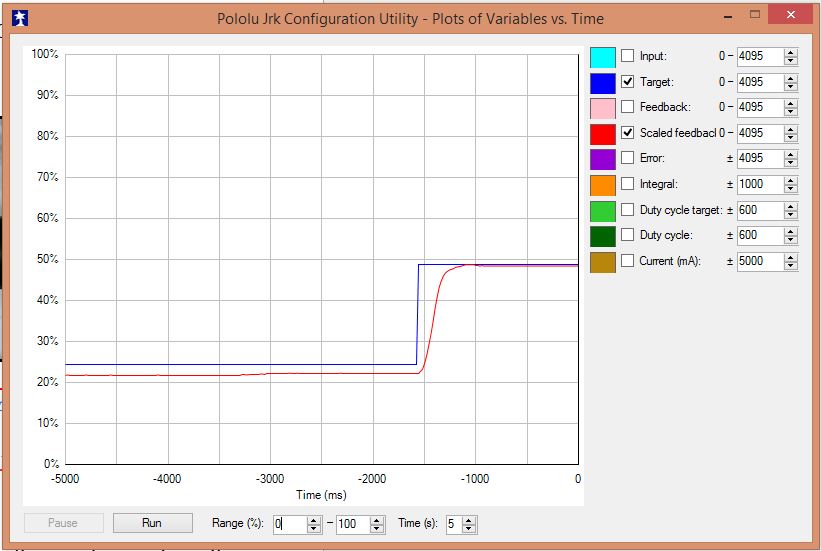
Task: Click the '-3000' time axis label
Action: 270,479
